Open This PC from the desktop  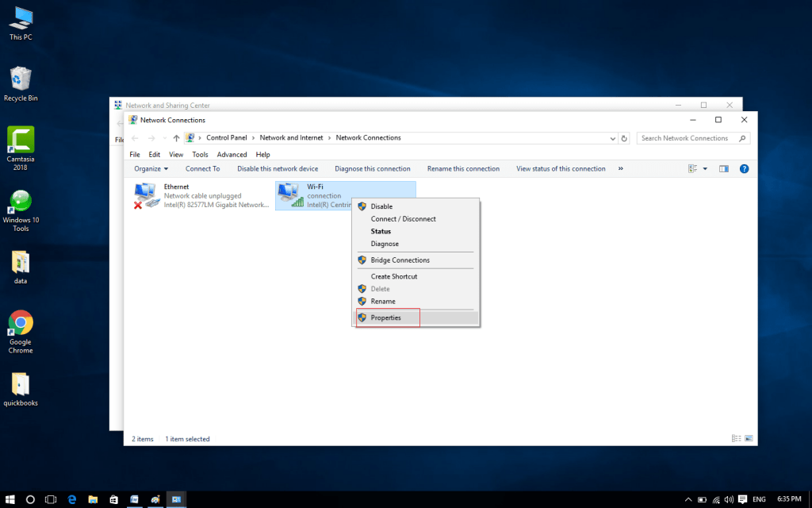coord(20,17)
